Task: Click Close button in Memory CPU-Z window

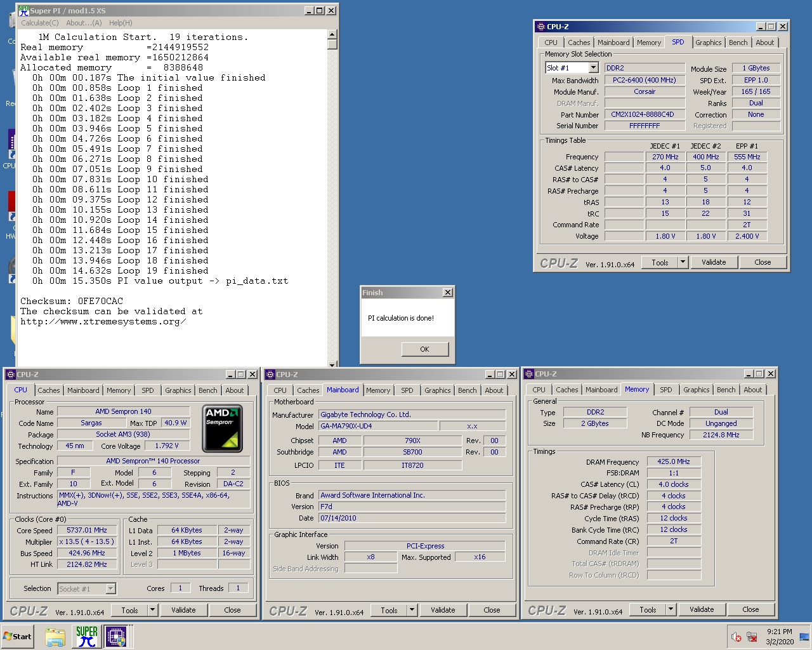Action: coord(750,609)
